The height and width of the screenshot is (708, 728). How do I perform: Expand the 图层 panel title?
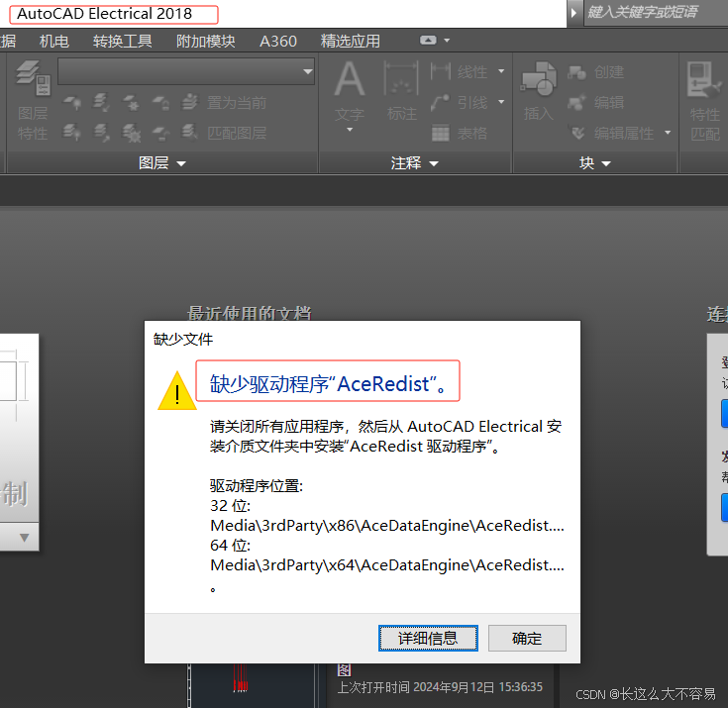[162, 163]
